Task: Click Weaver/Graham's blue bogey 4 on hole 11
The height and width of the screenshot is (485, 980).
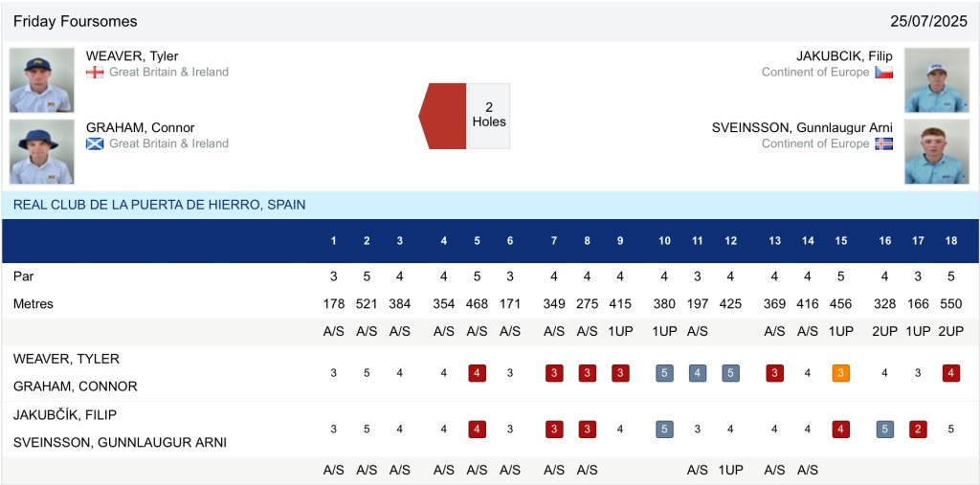Action: click(698, 373)
